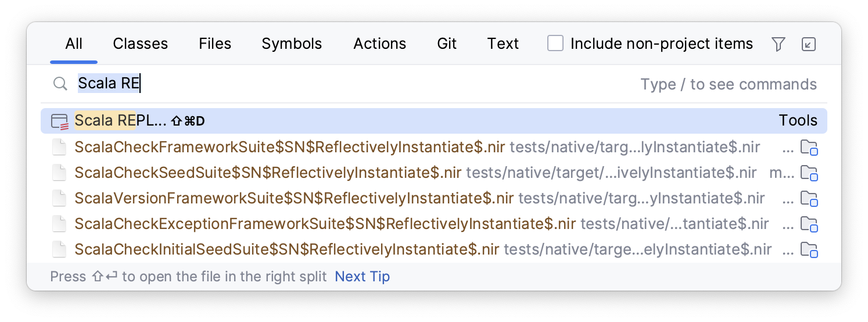The image size is (868, 322).
Task: Click the open in tool window icon
Action: [809, 44]
